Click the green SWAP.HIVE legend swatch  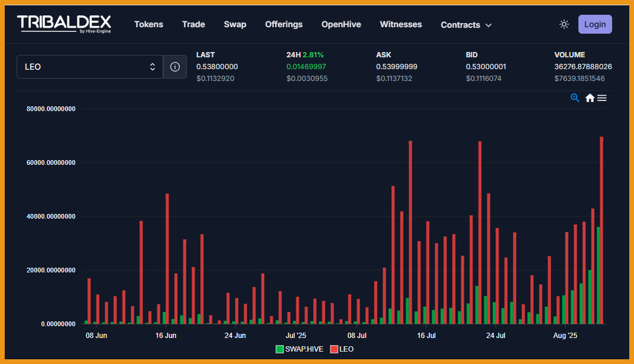click(x=279, y=349)
